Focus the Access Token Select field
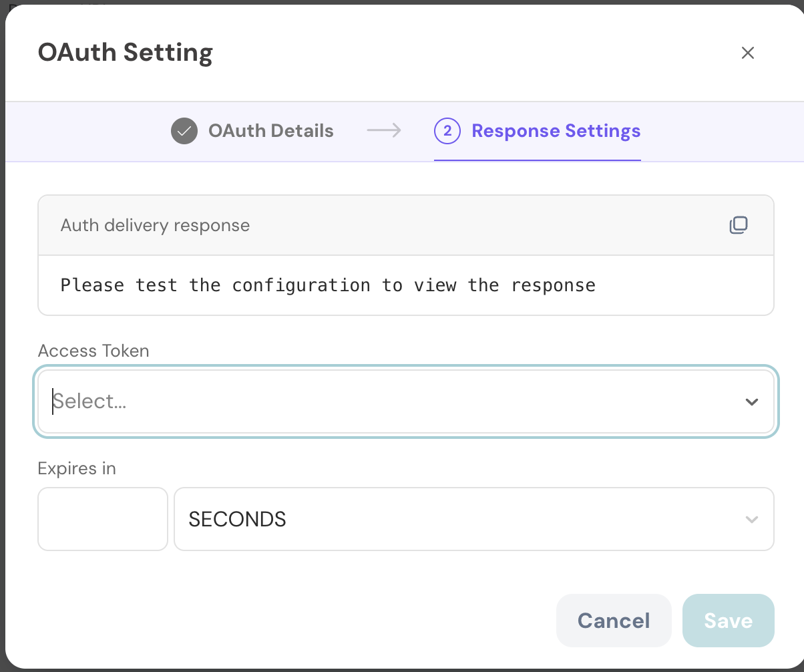804x672 pixels. coord(387,401)
